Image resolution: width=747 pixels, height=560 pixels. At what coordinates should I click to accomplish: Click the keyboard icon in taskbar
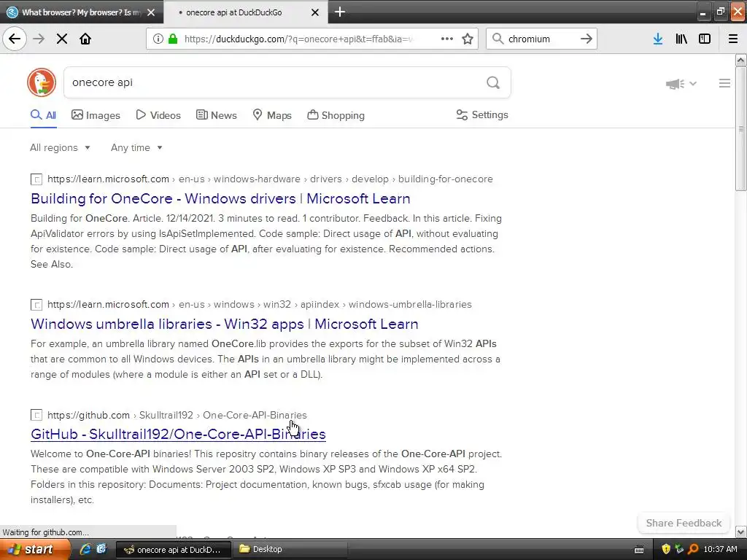pyautogui.click(x=639, y=550)
